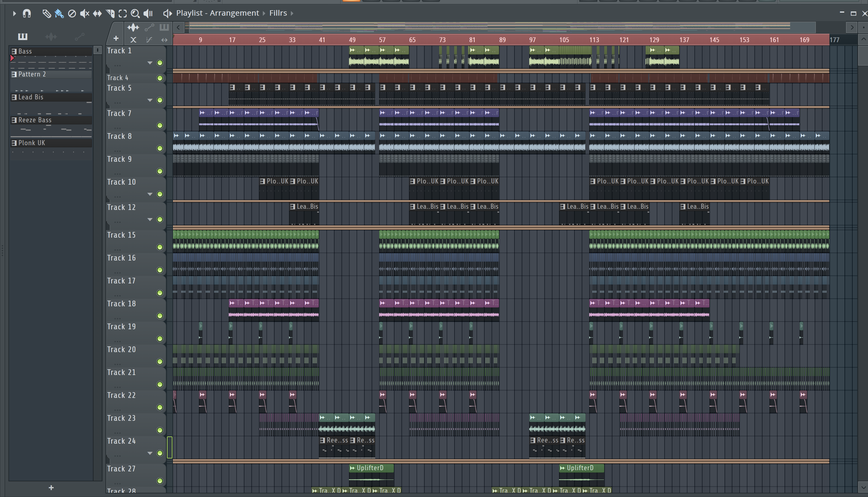Click pattern icon beside Reeze Bass
Image resolution: width=868 pixels, height=497 pixels.
[14, 120]
